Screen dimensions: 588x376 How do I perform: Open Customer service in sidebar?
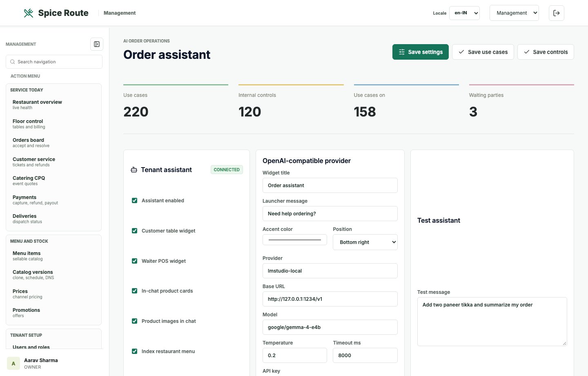click(53, 162)
